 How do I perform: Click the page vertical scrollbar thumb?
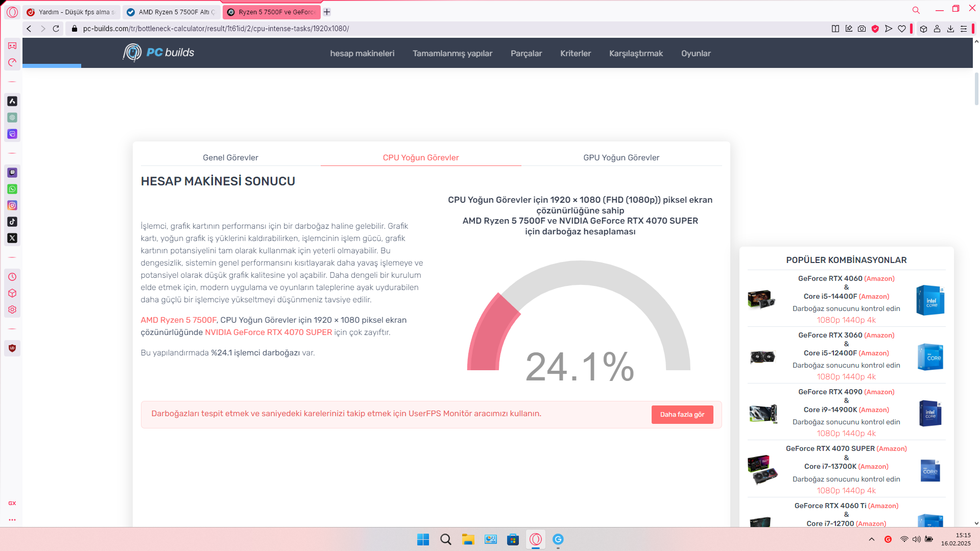click(x=976, y=88)
